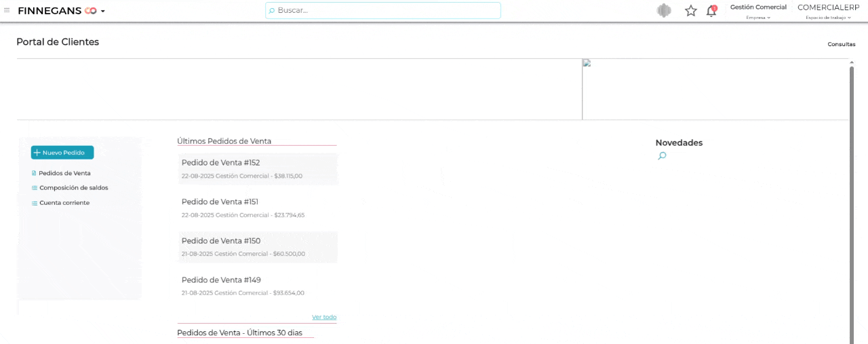Follow the Ver todo link
This screenshot has width=868, height=344.
click(x=323, y=317)
